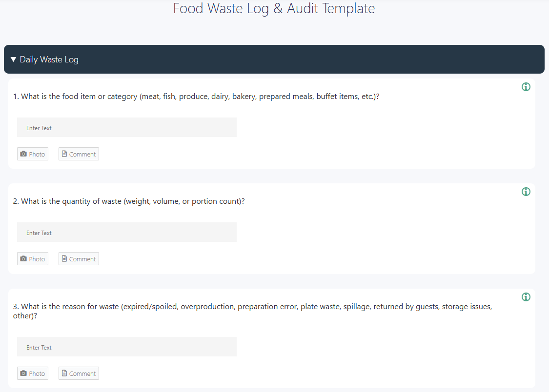This screenshot has height=392, width=549.
Task: Click the camera icon on question 3's Photo button
Action: click(x=23, y=373)
